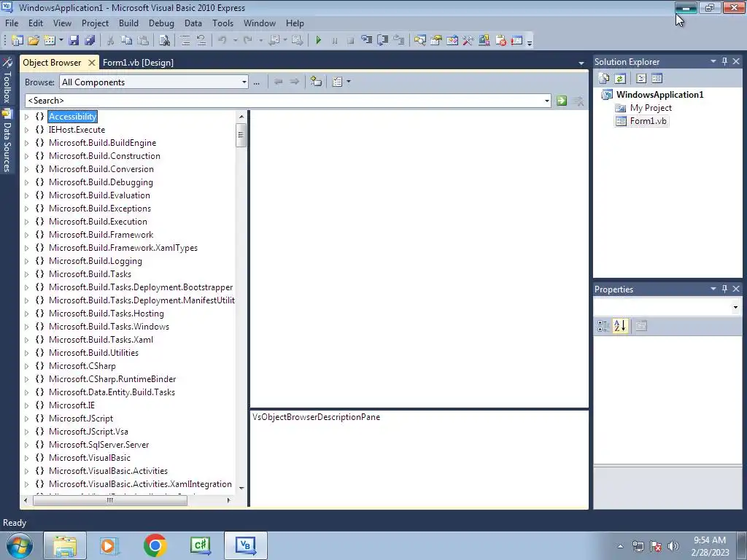
Task: Close the Solution Explorer panel
Action: (736, 61)
